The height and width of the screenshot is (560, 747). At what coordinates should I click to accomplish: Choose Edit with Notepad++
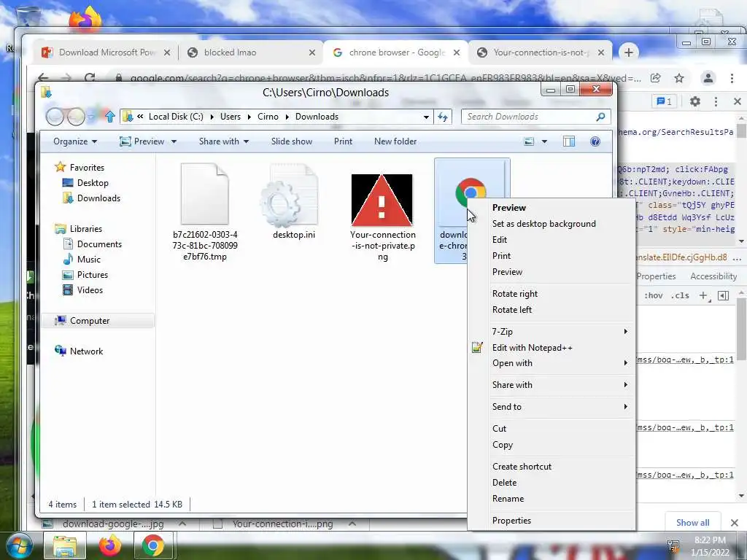(532, 348)
